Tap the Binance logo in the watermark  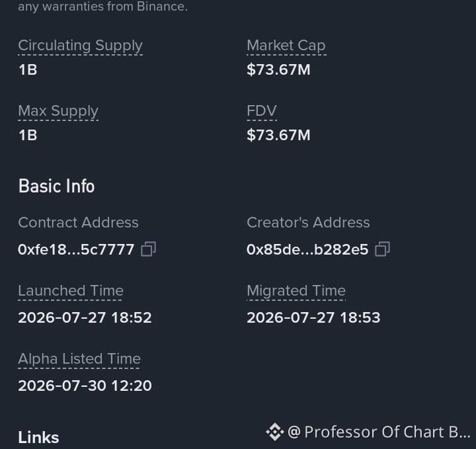[275, 432]
